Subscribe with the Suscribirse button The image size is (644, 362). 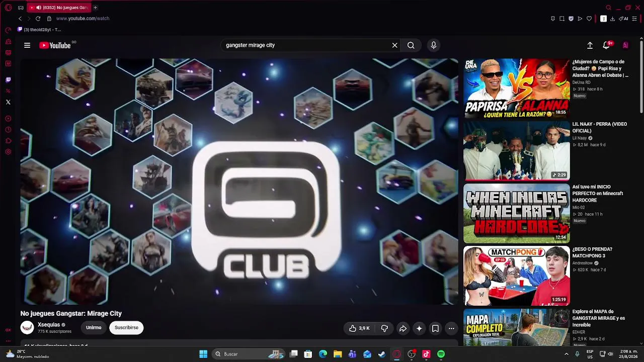click(126, 328)
